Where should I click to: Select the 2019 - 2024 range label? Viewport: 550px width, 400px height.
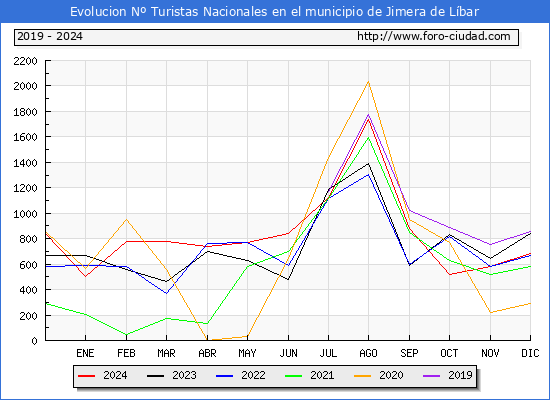(50, 36)
